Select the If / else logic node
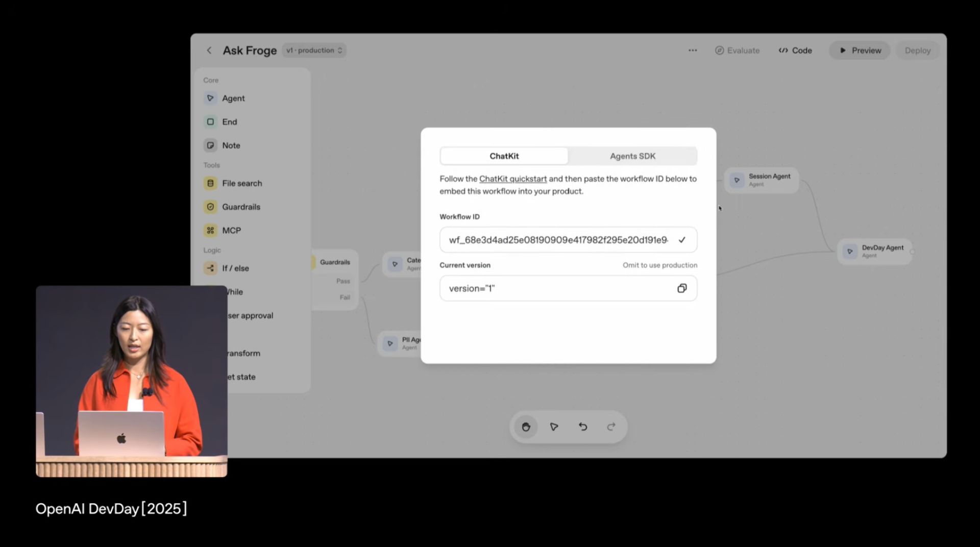The width and height of the screenshot is (980, 547). [234, 268]
